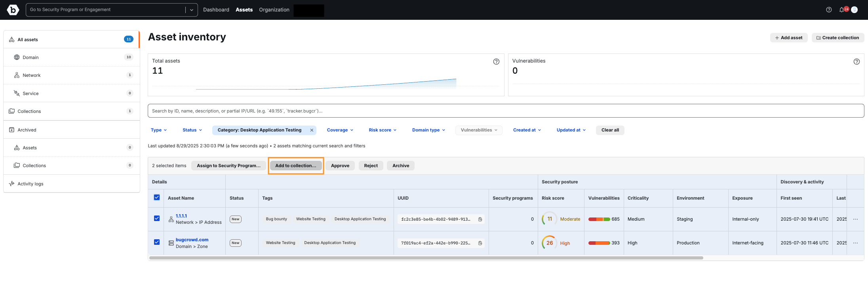Select All assets in the sidebar

pos(71,40)
